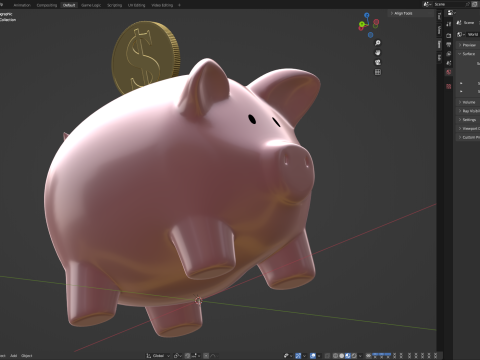Click the bright green Y axis gizmo ball
This screenshot has width=480, height=360.
pos(362,24)
